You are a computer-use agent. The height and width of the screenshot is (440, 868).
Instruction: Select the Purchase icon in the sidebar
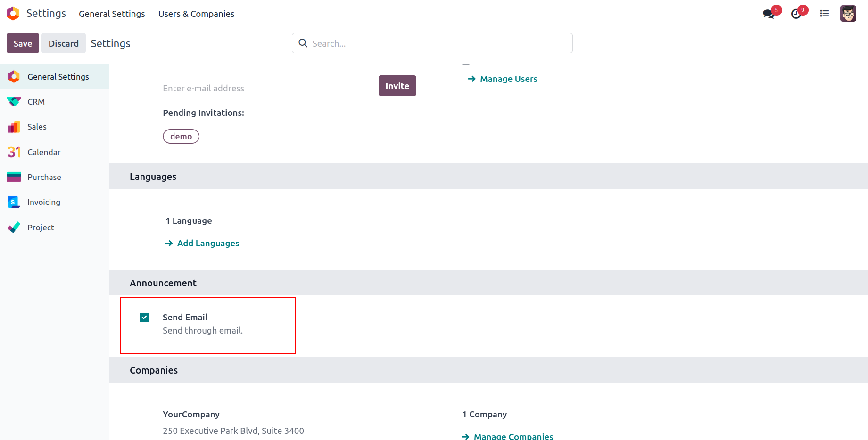click(14, 177)
